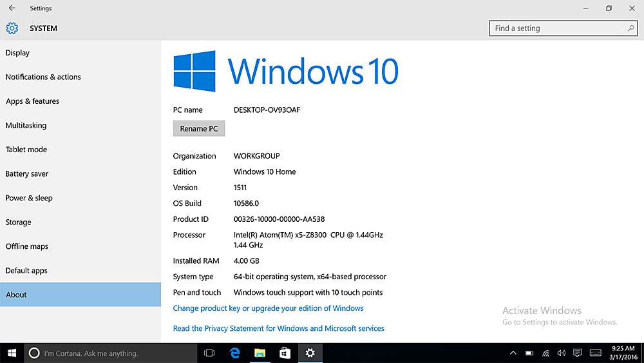Close the Settings window
The image size is (644, 363).
(632, 8)
